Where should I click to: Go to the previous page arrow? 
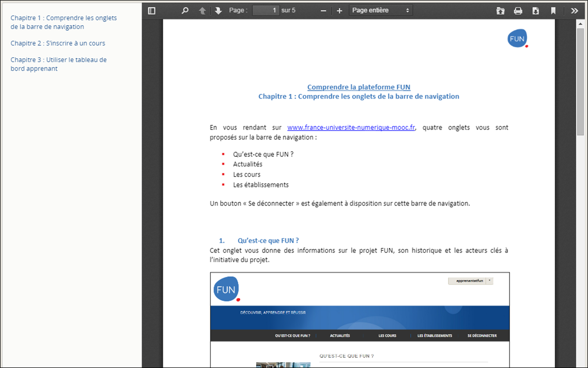coord(202,10)
